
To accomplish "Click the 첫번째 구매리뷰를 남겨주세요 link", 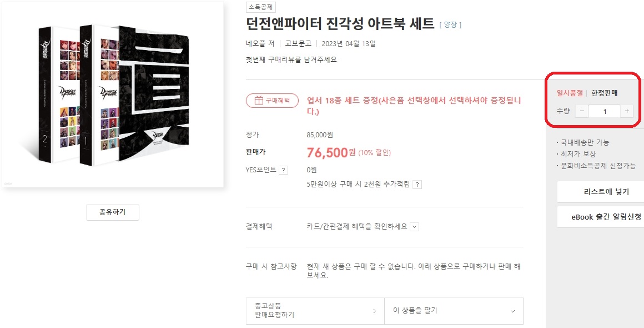I will (291, 59).
